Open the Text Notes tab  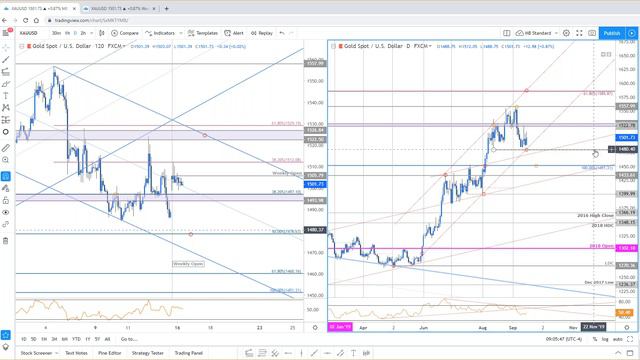[76, 353]
